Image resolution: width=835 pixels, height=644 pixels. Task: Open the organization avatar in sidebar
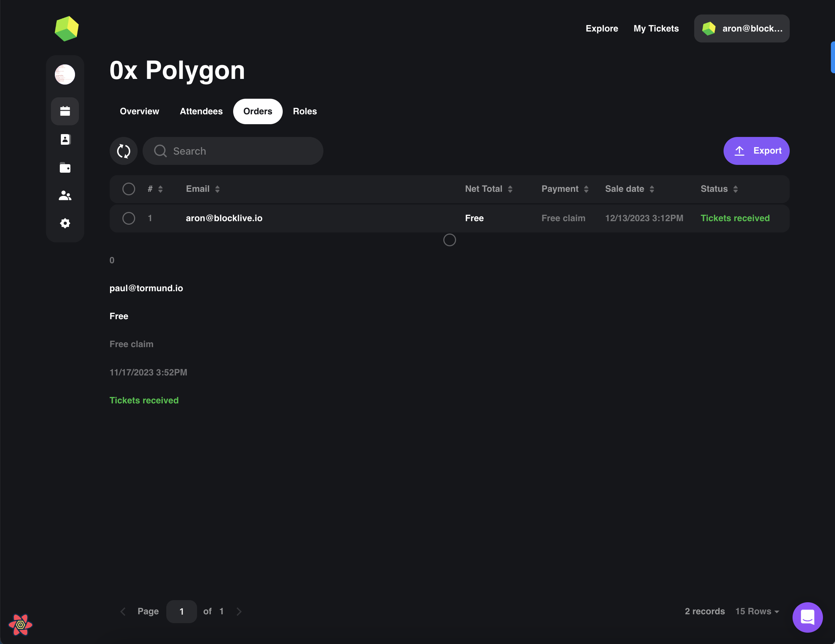click(x=65, y=74)
